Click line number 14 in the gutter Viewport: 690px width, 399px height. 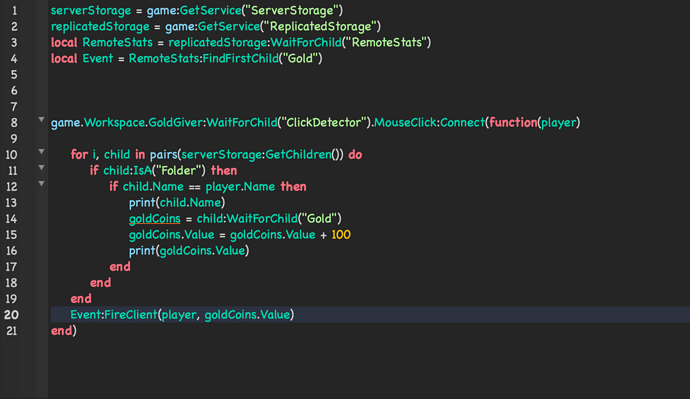point(11,219)
